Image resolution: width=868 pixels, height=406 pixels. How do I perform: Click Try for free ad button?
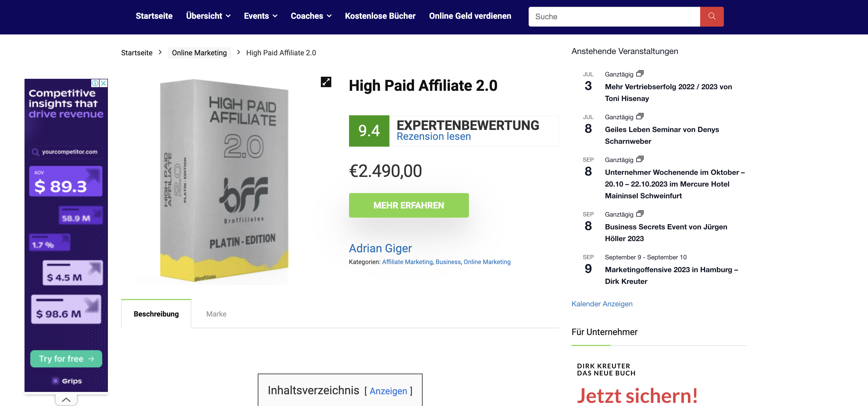click(66, 359)
